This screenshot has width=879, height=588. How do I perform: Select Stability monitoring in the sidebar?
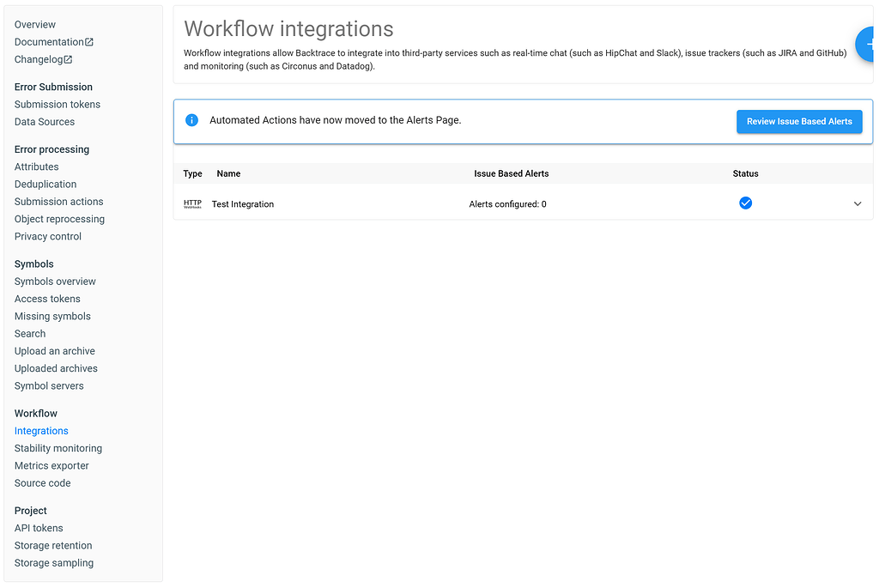coord(58,448)
